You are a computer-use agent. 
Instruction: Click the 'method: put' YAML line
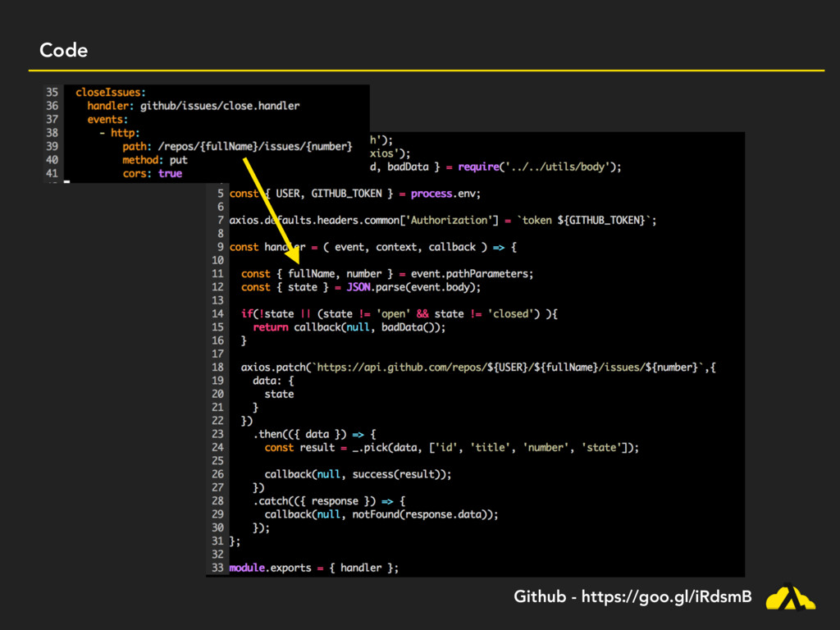(155, 160)
